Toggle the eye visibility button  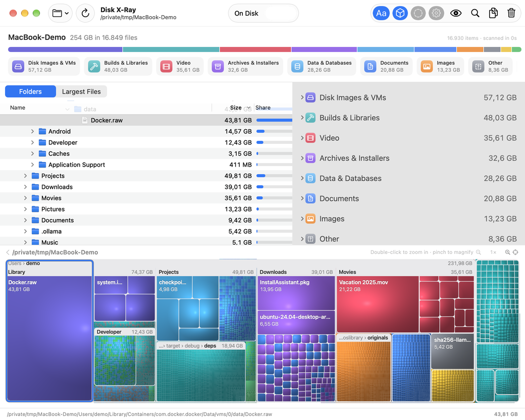click(x=456, y=14)
